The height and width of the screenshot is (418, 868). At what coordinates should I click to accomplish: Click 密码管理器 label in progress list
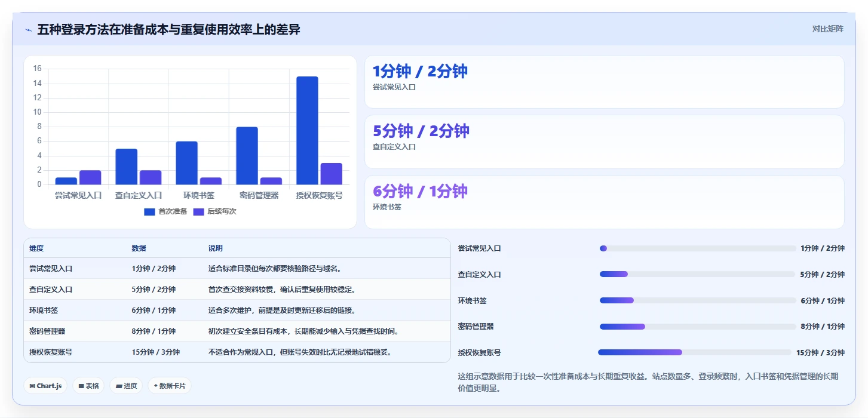pyautogui.click(x=476, y=327)
